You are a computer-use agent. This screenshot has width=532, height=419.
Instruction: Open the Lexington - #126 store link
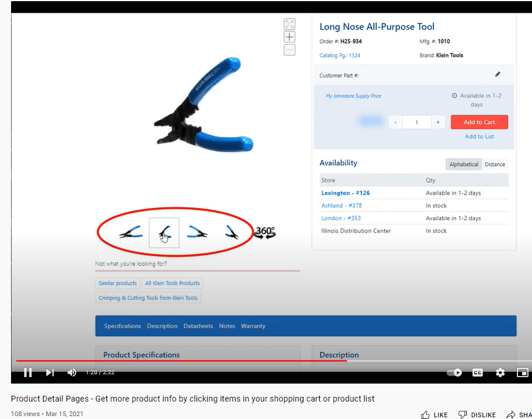(x=345, y=193)
